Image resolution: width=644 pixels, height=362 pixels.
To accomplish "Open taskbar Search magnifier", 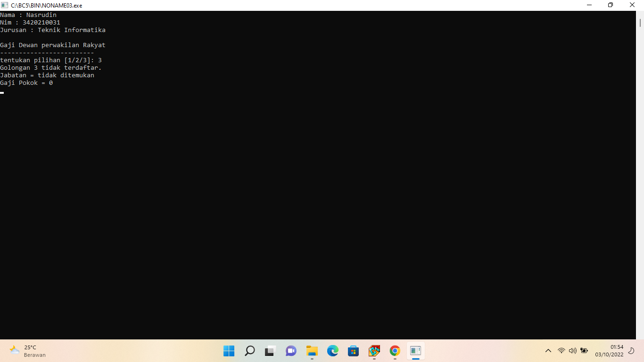I will (x=249, y=351).
